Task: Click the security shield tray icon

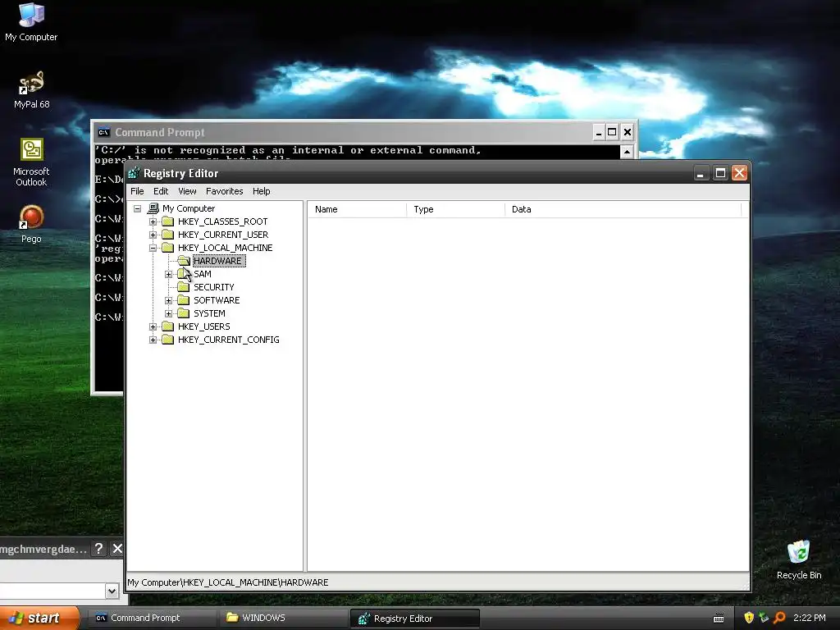Action: (x=749, y=618)
